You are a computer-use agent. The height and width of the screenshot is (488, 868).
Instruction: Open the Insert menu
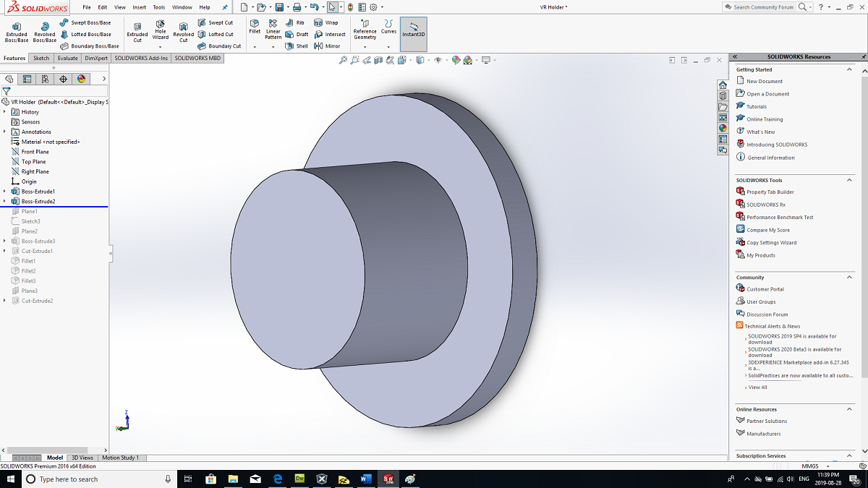139,7
